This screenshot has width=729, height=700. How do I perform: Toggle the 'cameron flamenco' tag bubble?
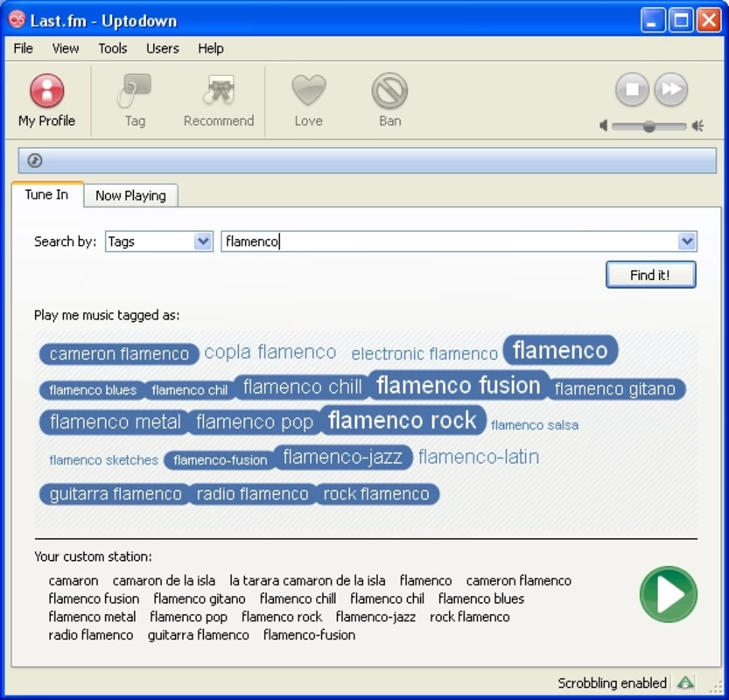(x=119, y=353)
